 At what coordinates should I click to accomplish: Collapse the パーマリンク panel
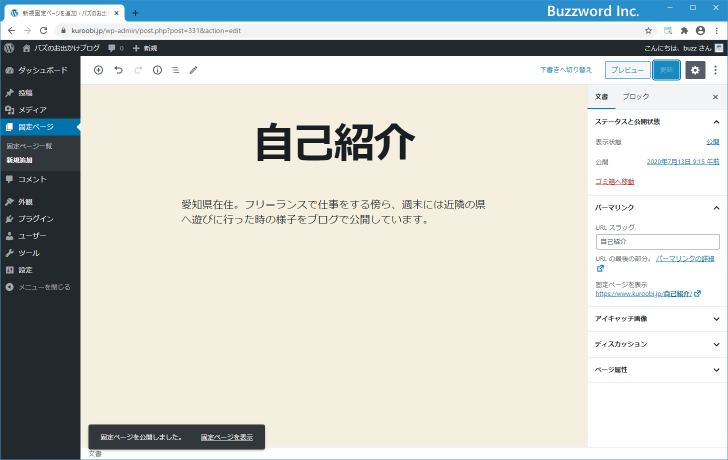[x=657, y=207]
